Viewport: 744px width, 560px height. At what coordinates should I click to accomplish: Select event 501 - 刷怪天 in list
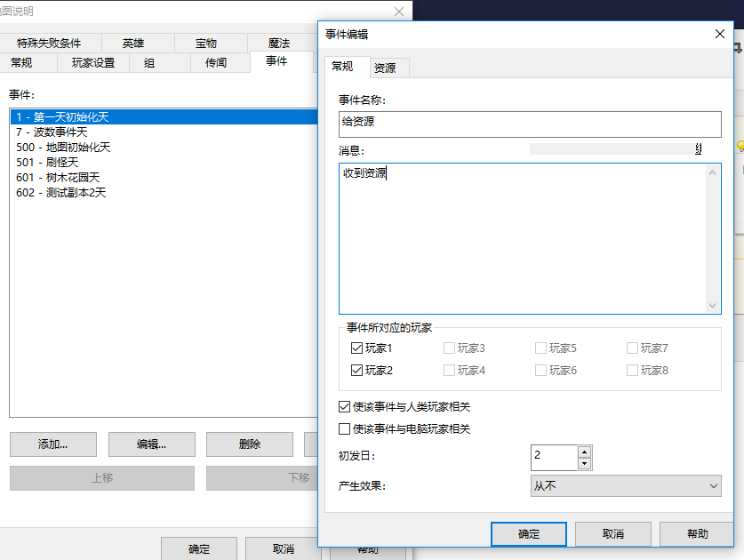pos(47,163)
